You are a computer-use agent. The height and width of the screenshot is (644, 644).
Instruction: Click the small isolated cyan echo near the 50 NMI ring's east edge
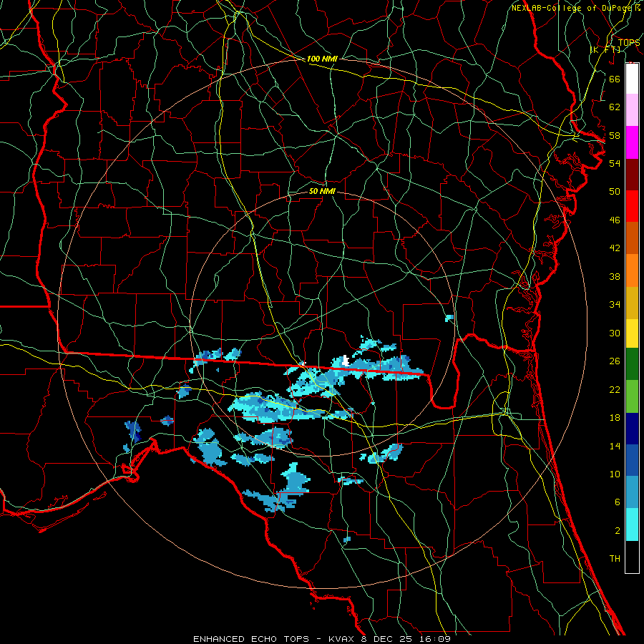pos(449,318)
